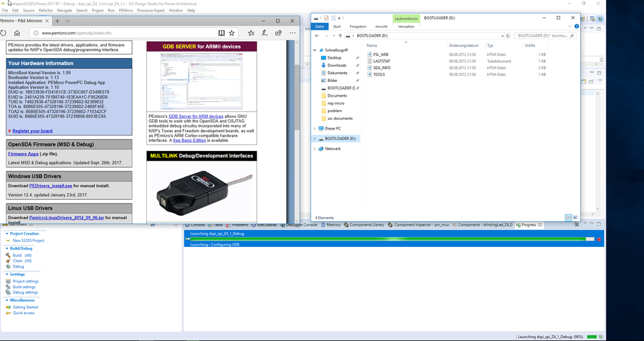Click the Edge address bar URL
Viewport: 644px width, 341px height.
point(77,33)
